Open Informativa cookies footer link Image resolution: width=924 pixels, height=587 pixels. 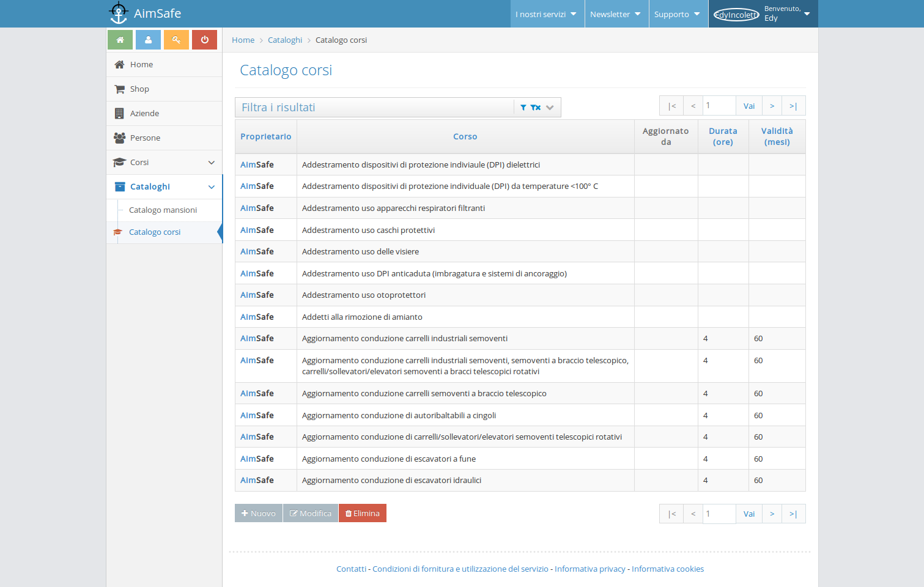click(x=668, y=569)
